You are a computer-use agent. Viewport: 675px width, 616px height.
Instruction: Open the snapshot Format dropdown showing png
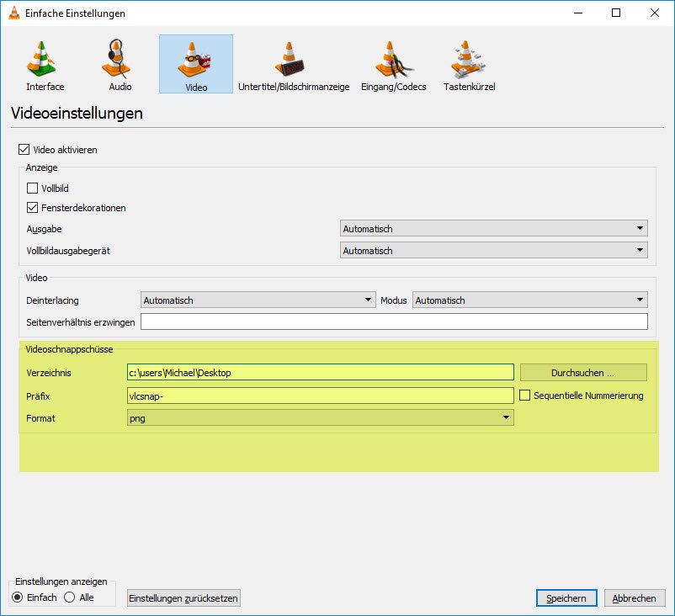point(321,417)
